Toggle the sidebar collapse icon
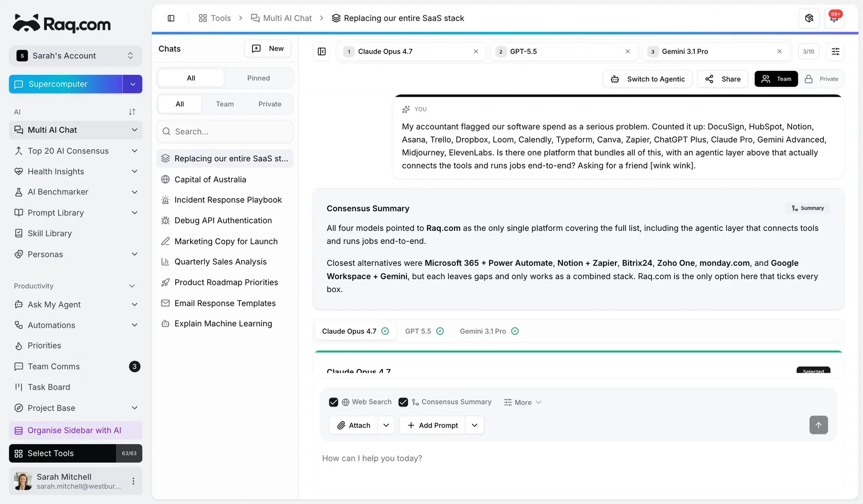The width and height of the screenshot is (863, 504). click(x=171, y=18)
